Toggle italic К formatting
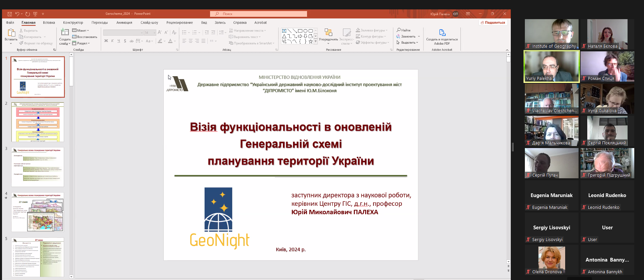The height and width of the screenshot is (280, 644). (112, 41)
